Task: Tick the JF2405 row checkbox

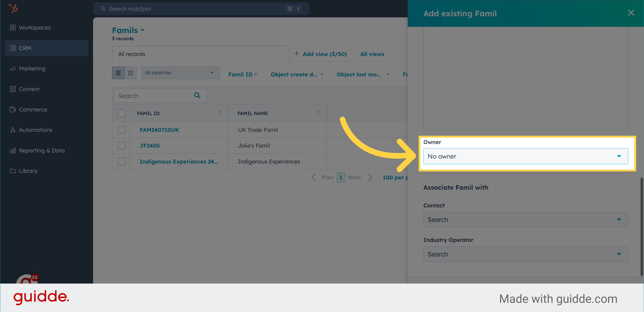Action: click(x=122, y=145)
